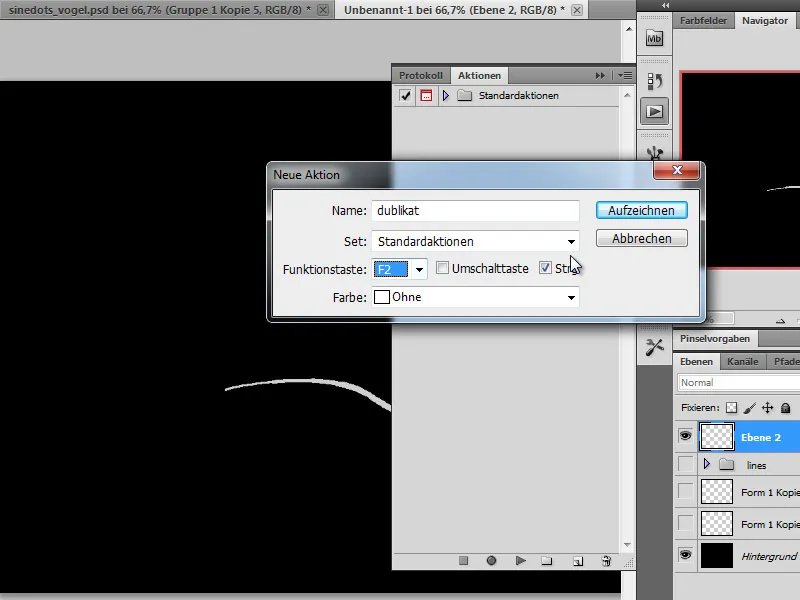Image resolution: width=800 pixels, height=600 pixels.
Task: Switch to Protokoll tab
Action: pyautogui.click(x=421, y=76)
